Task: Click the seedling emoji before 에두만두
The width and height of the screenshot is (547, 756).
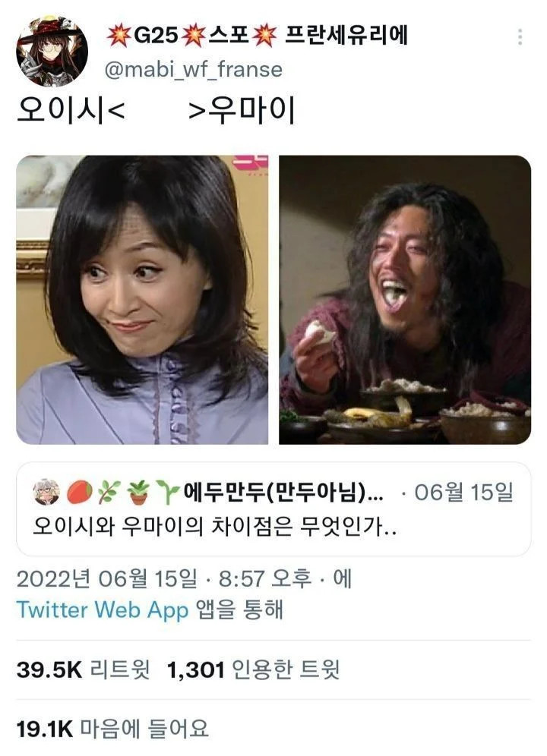Action: [x=167, y=493]
